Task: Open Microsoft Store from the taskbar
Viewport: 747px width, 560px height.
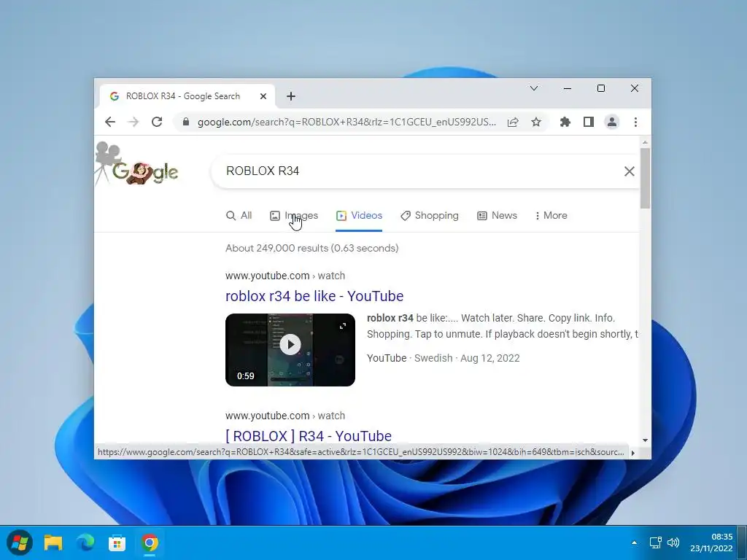Action: tap(117, 542)
